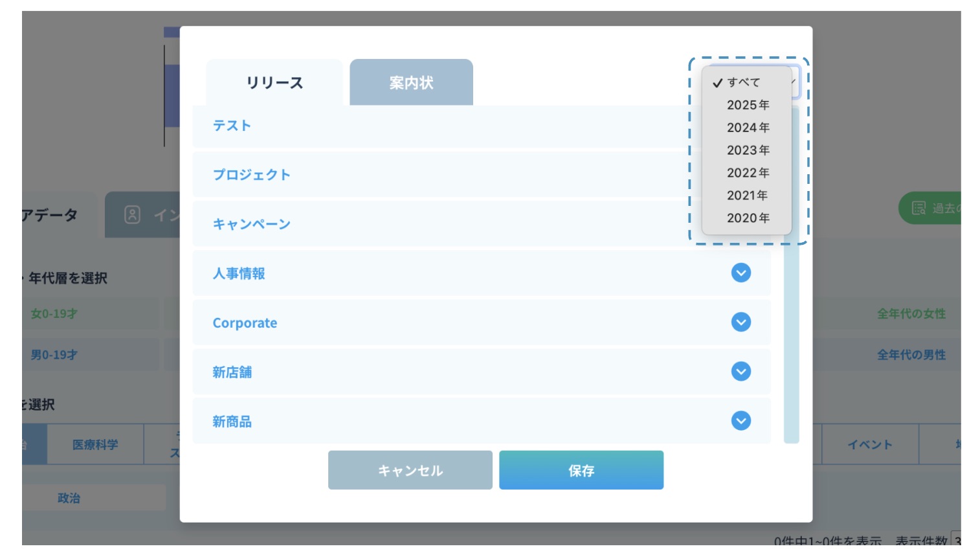Choose 2024年 from the year list

click(748, 128)
